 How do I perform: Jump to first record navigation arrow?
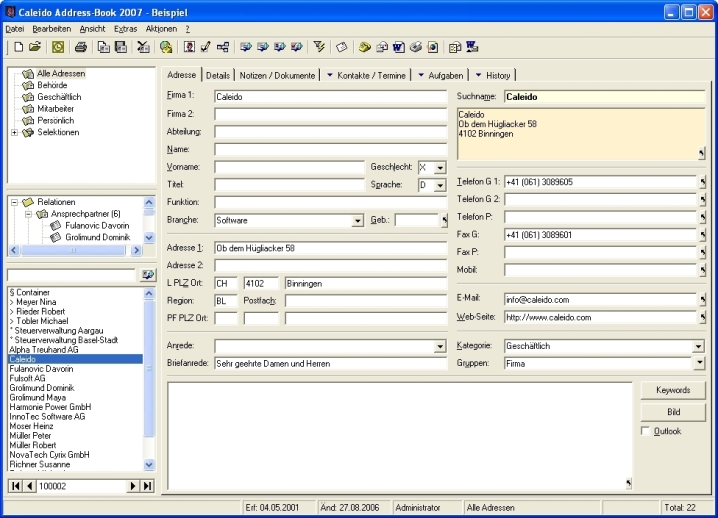tap(16, 486)
